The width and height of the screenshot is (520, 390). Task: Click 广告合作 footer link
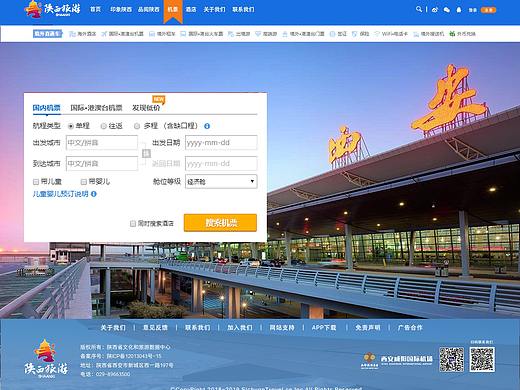point(410,328)
